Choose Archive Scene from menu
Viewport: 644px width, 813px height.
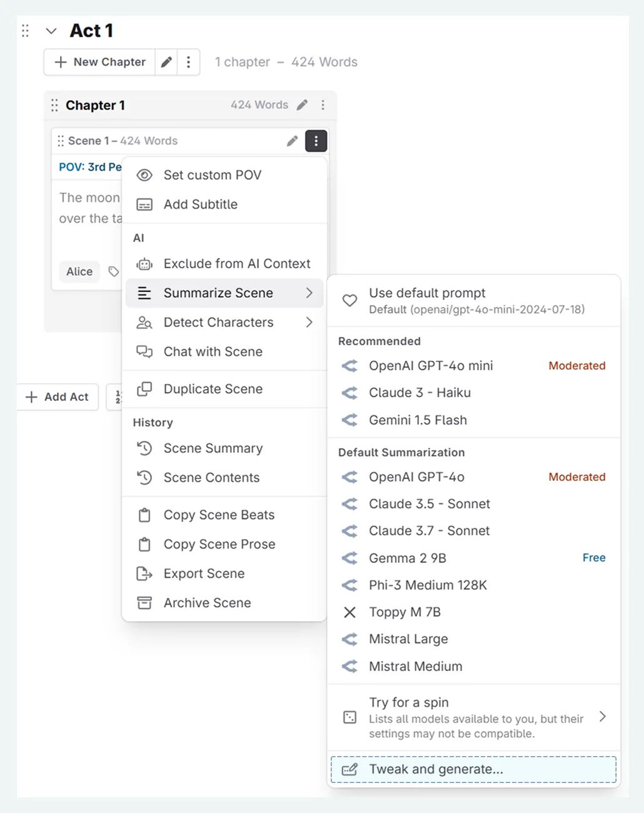(207, 603)
